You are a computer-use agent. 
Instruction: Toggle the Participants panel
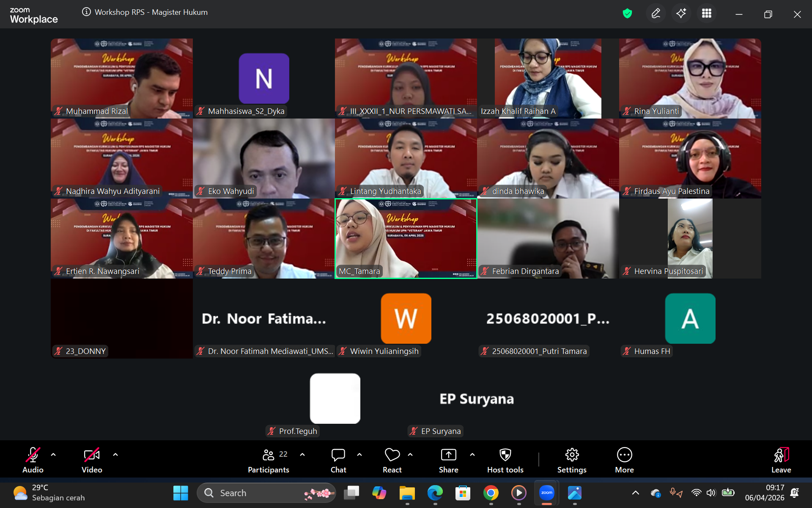pyautogui.click(x=269, y=460)
